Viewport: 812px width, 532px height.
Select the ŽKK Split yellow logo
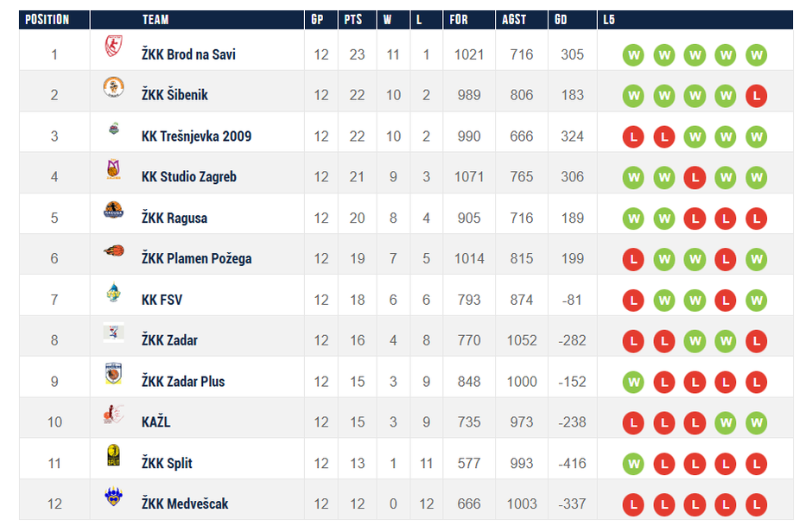coord(113,456)
